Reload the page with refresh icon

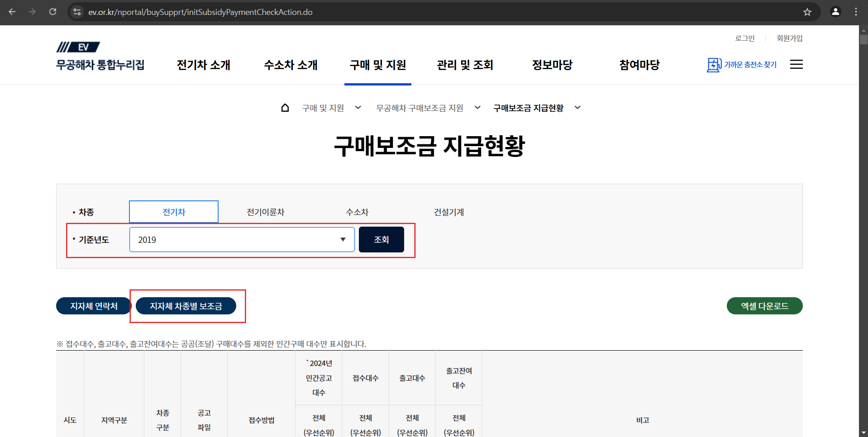tap(53, 12)
